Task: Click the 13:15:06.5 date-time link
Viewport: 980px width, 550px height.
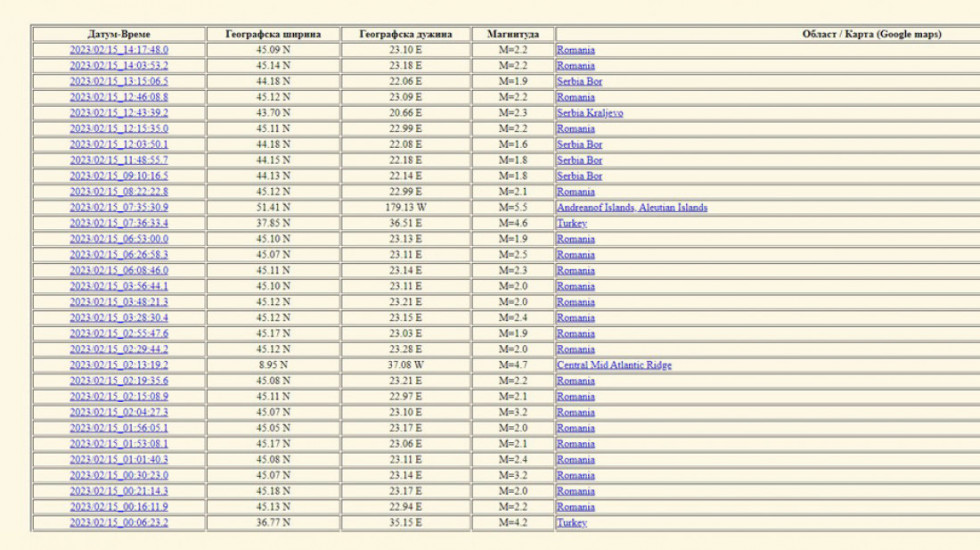Action: (118, 82)
